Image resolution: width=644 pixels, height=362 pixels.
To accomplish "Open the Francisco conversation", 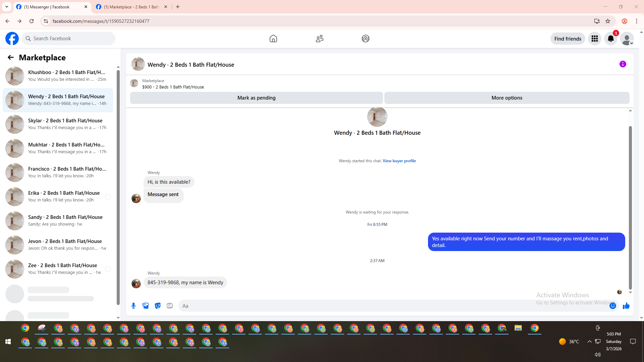I will 58,172.
